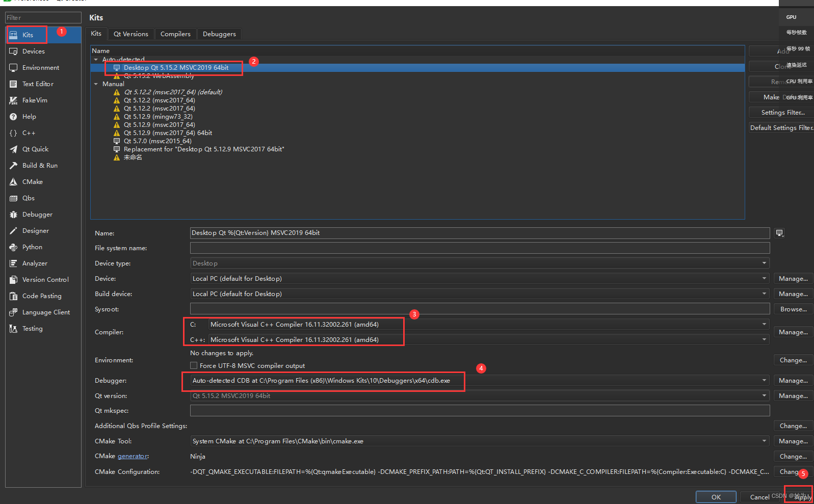This screenshot has width=814, height=504.
Task: Click monitor icon of Replacement for Desktop kit
Action: point(117,149)
